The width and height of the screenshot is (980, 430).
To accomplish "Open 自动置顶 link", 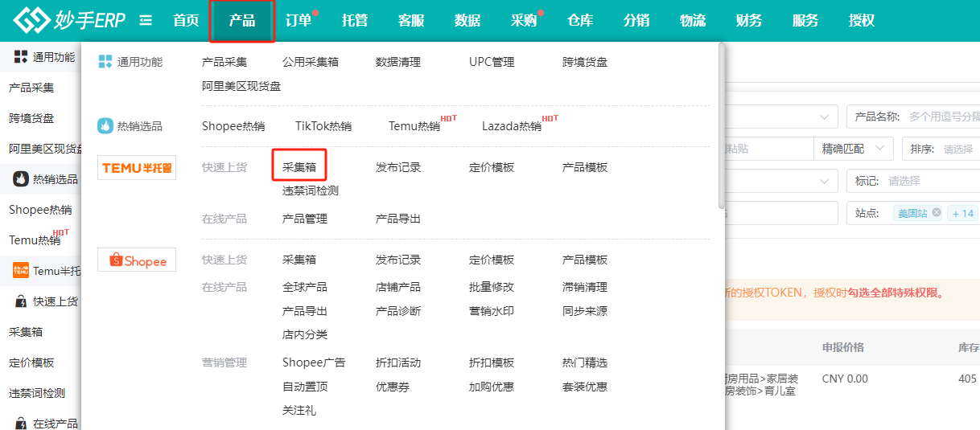I will [x=305, y=387].
